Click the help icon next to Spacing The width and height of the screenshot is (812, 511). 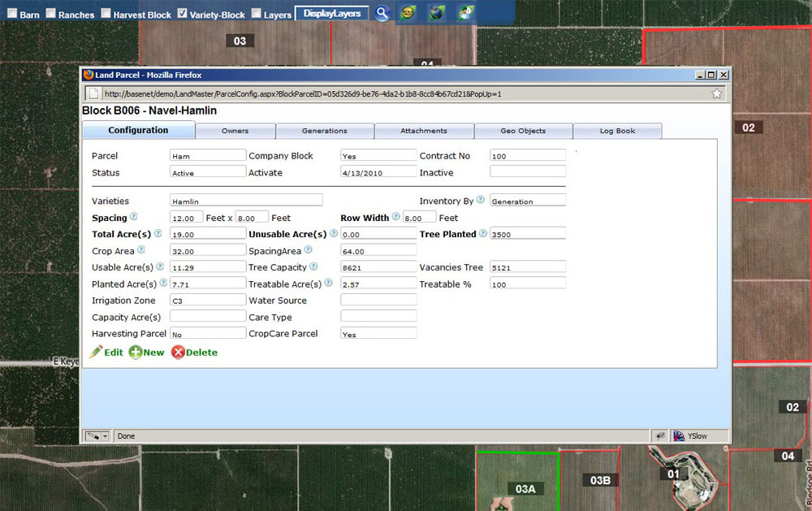point(133,217)
